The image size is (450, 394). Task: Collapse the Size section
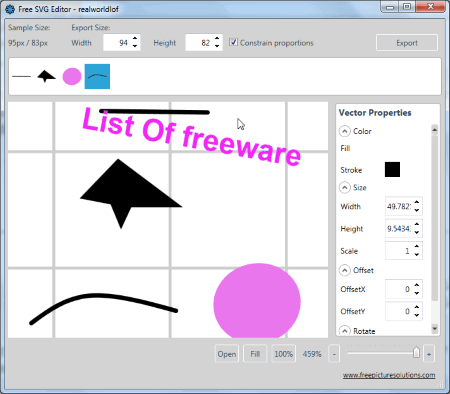345,187
